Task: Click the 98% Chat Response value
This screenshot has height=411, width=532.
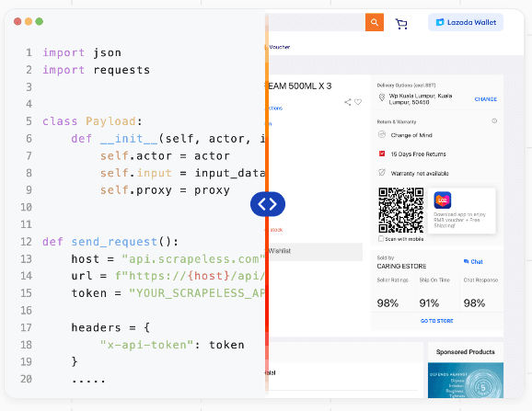Action: pos(474,303)
